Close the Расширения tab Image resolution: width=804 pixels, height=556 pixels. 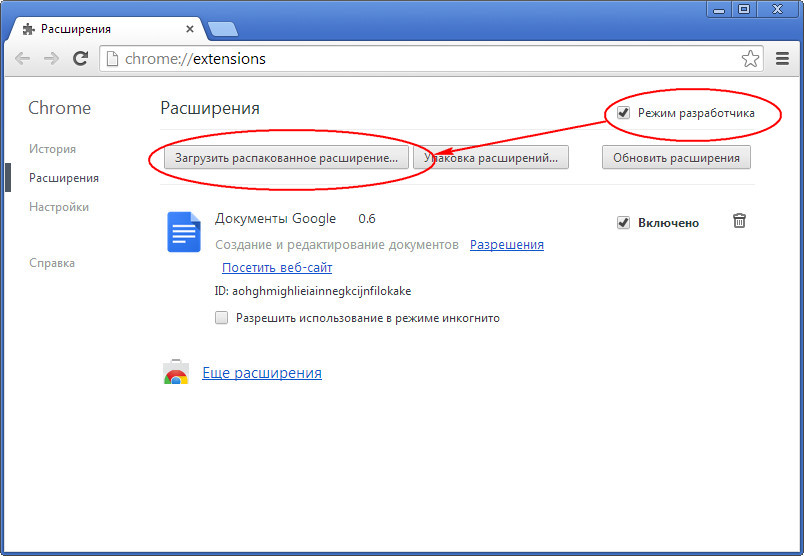[190, 29]
